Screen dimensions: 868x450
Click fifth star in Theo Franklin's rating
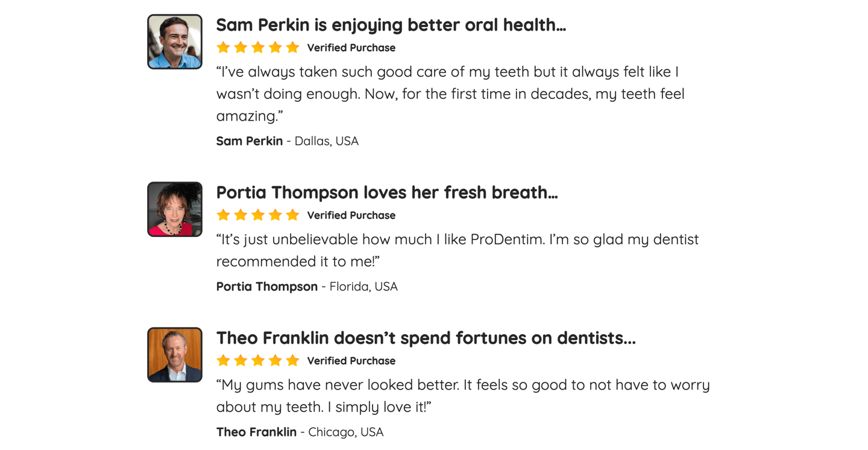293,360
